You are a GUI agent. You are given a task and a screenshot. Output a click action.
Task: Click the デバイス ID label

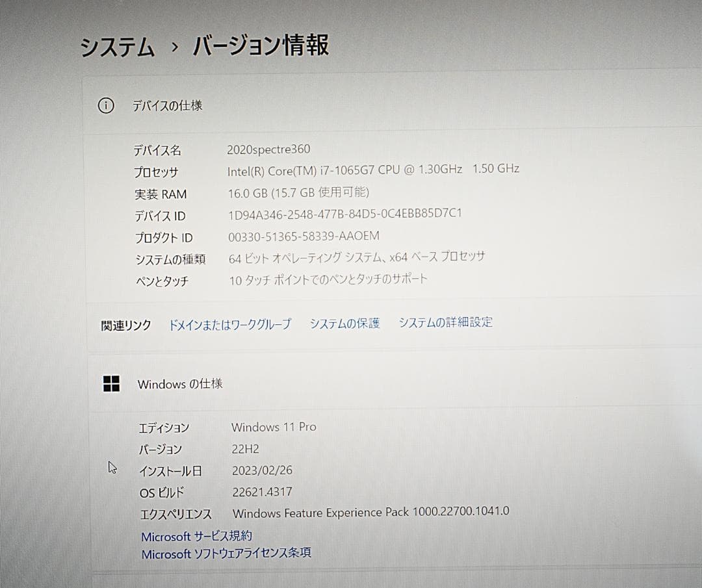[160, 216]
